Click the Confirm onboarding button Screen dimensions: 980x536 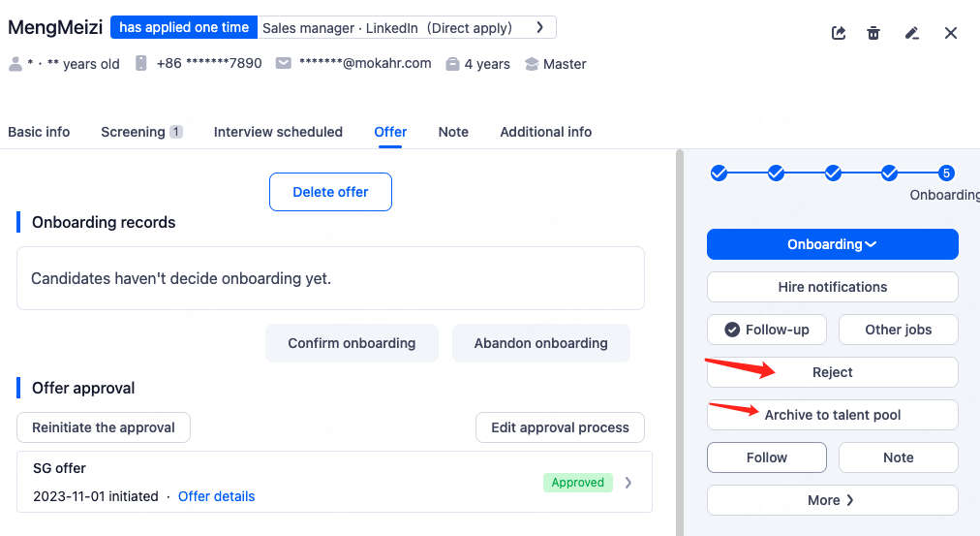pos(352,343)
